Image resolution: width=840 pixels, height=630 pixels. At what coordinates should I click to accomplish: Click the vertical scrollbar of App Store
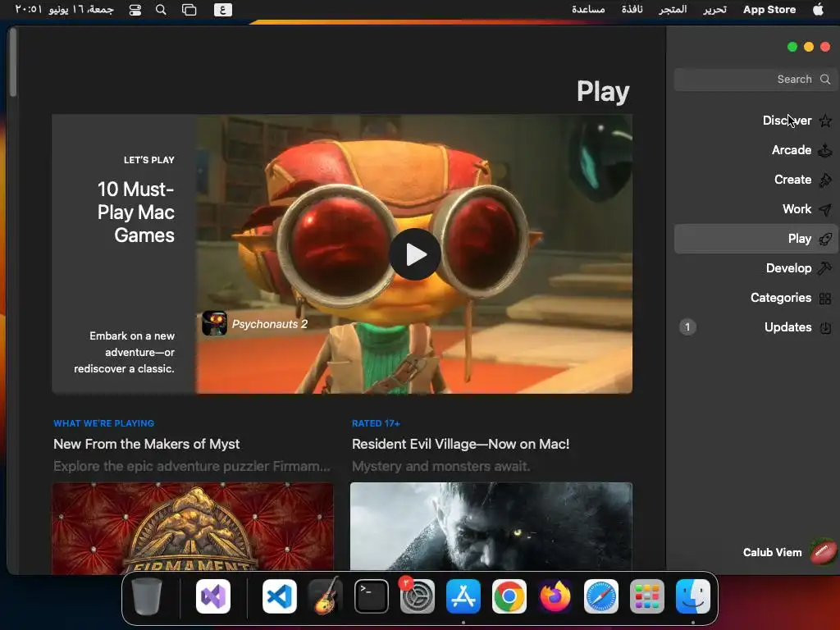13,62
